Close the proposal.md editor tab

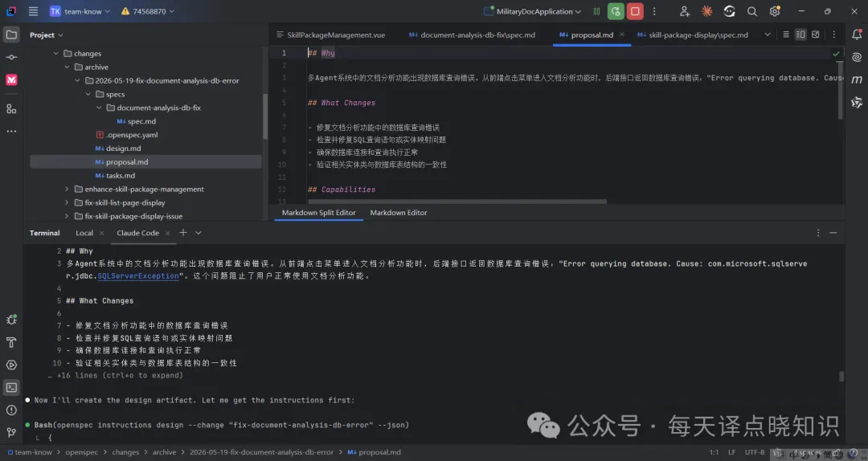621,35
